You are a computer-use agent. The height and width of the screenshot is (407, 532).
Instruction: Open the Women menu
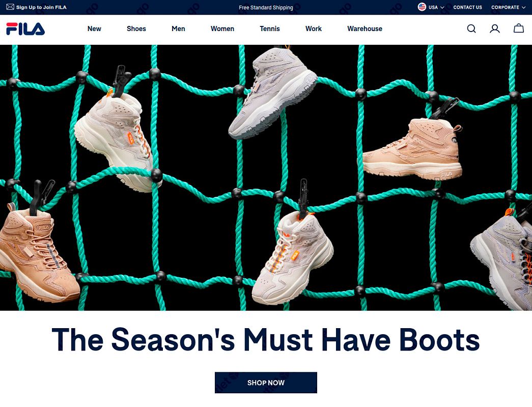pyautogui.click(x=222, y=29)
